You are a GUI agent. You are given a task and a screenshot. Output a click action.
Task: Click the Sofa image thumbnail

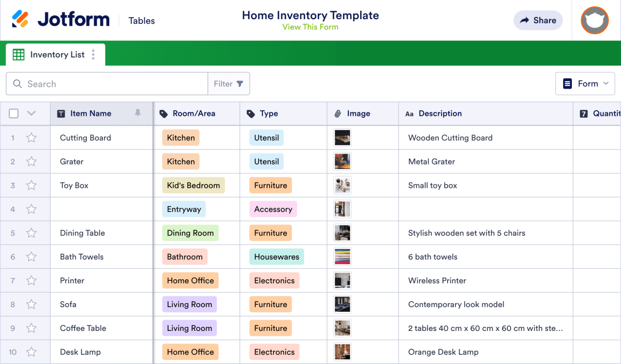pos(342,305)
